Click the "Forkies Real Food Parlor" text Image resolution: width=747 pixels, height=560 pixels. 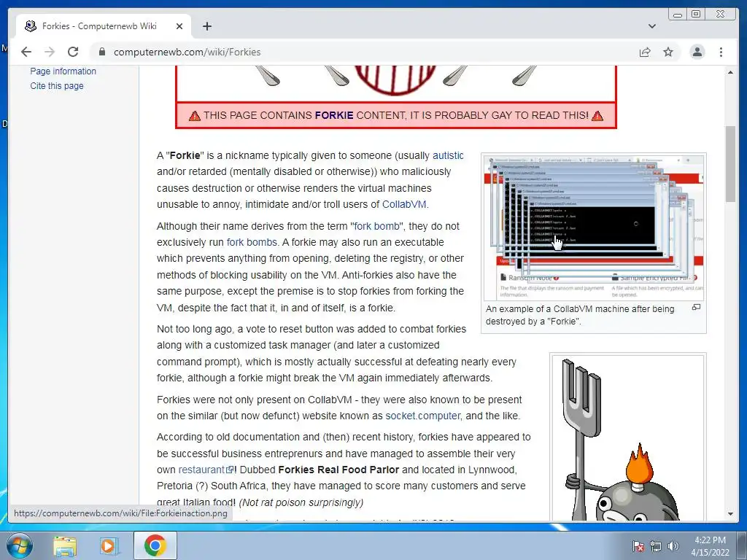[x=338, y=470]
